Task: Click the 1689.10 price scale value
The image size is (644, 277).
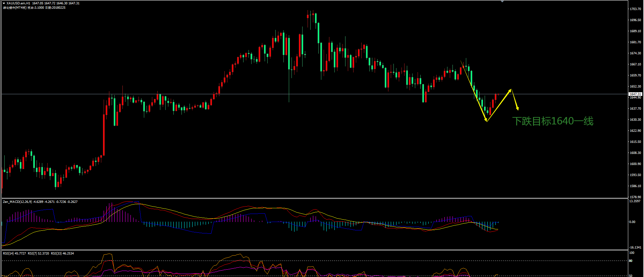Action: [x=636, y=31]
